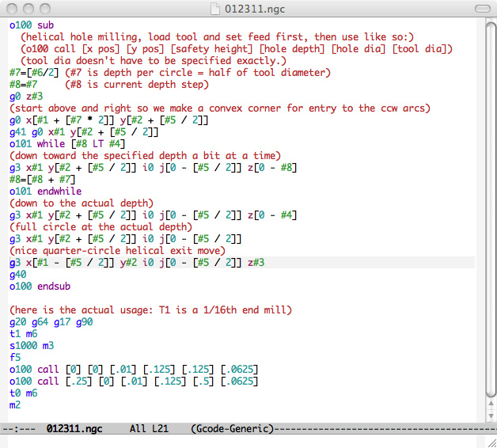
Task: Click the 'm2' program end line
Action: pyautogui.click(x=15, y=405)
